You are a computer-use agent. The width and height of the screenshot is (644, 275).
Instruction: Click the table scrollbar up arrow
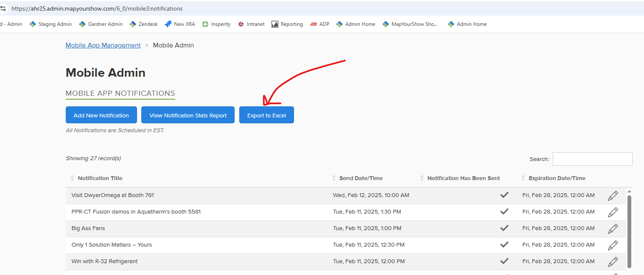pyautogui.click(x=629, y=192)
